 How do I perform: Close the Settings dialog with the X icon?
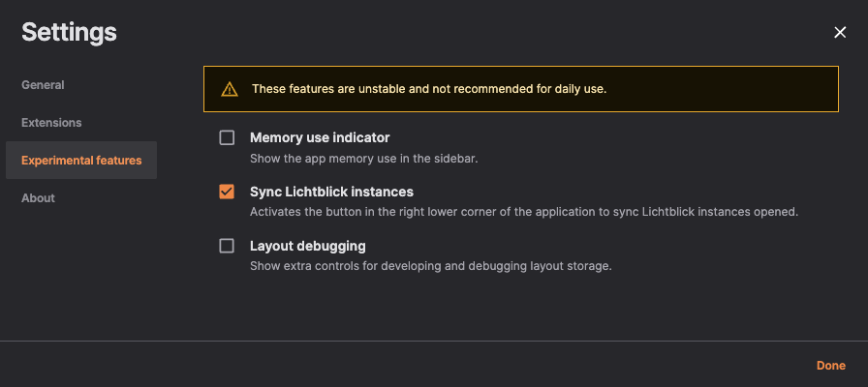coord(840,33)
